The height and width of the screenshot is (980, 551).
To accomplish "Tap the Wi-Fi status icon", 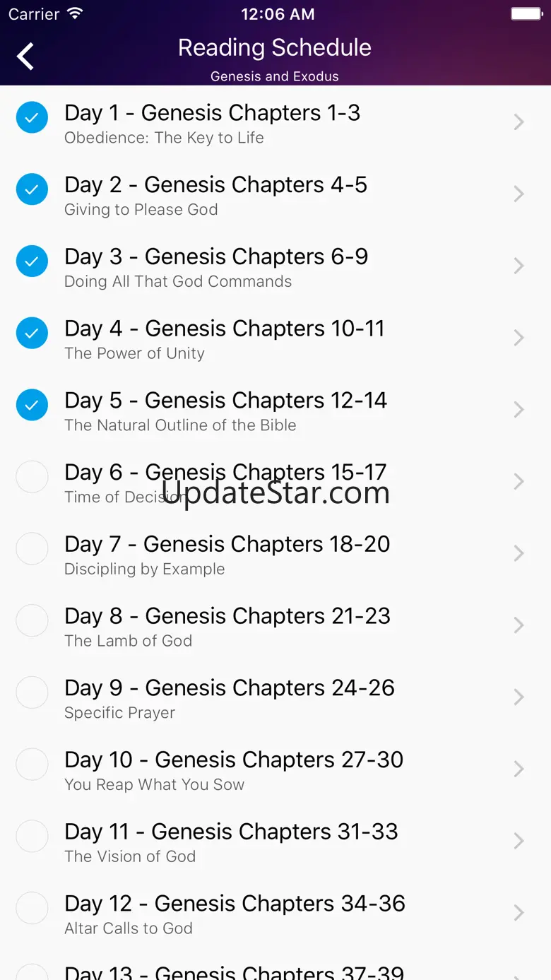I will coord(74,13).
